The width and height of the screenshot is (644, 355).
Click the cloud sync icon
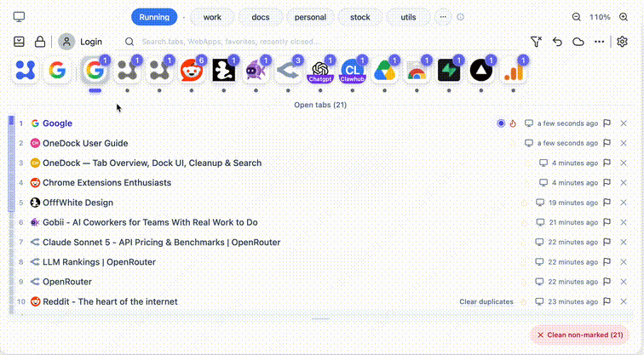pyautogui.click(x=578, y=42)
